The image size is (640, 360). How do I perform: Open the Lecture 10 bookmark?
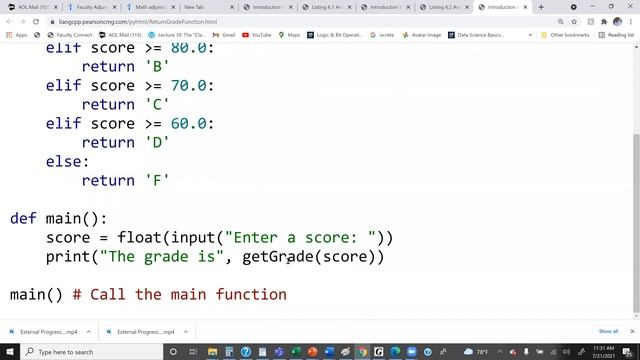[x=177, y=35]
